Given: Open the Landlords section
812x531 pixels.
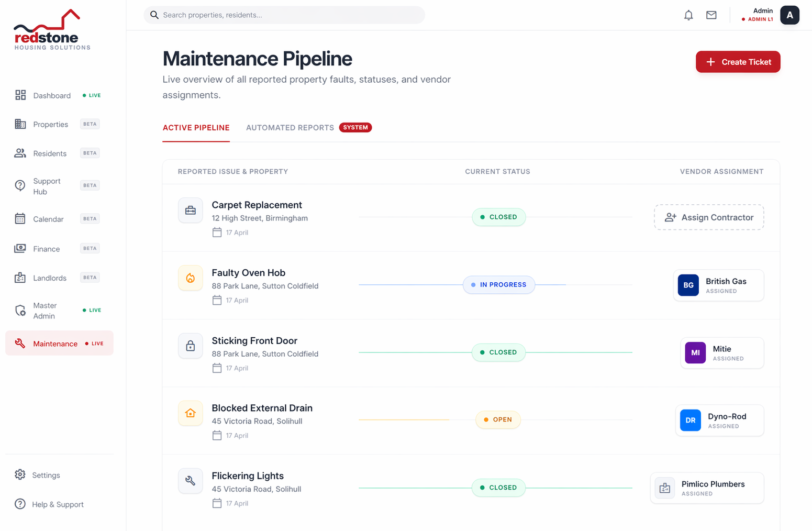Looking at the screenshot, I should [x=20, y=277].
